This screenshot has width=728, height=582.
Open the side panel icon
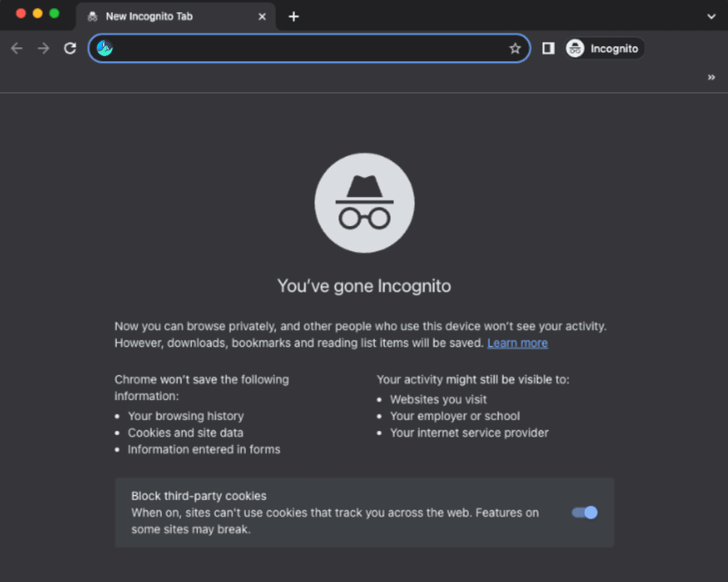[547, 48]
